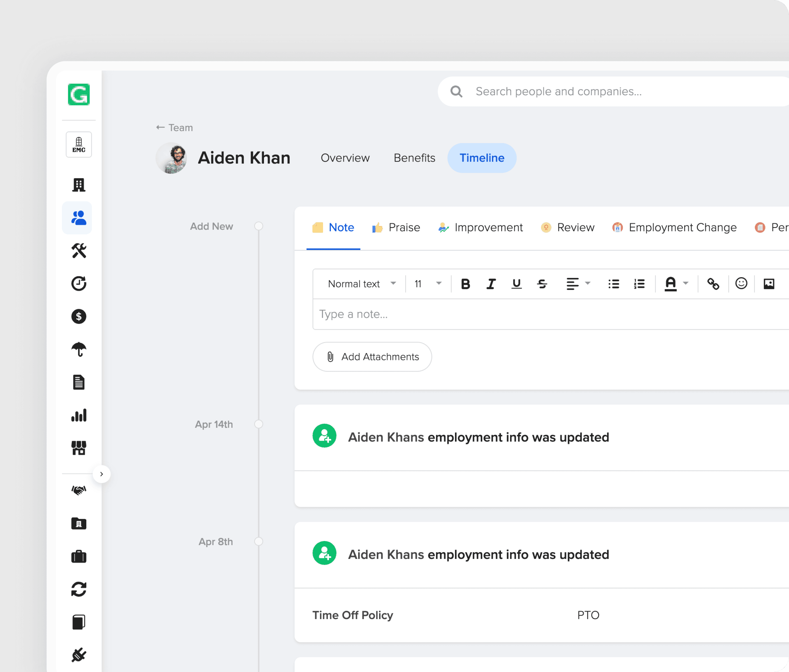This screenshot has height=672, width=789.
Task: Click the bar chart reports sidebar icon
Action: click(78, 415)
